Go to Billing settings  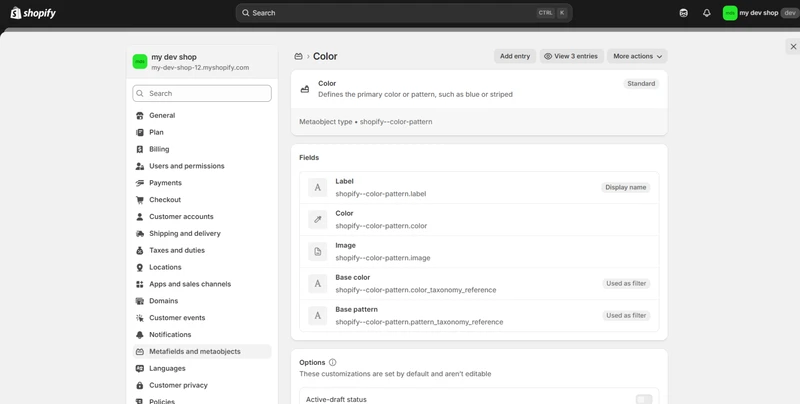click(x=202, y=149)
